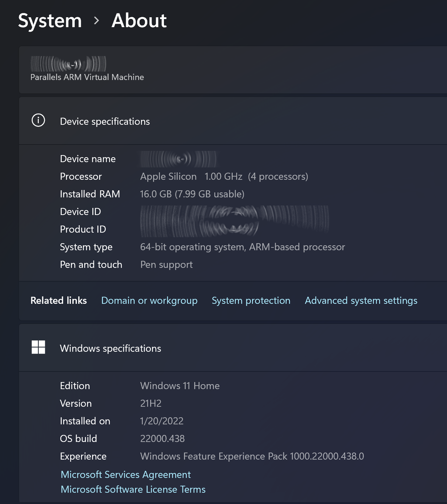This screenshot has width=447, height=504.
Task: Click the Product ID label
Action: tap(83, 229)
